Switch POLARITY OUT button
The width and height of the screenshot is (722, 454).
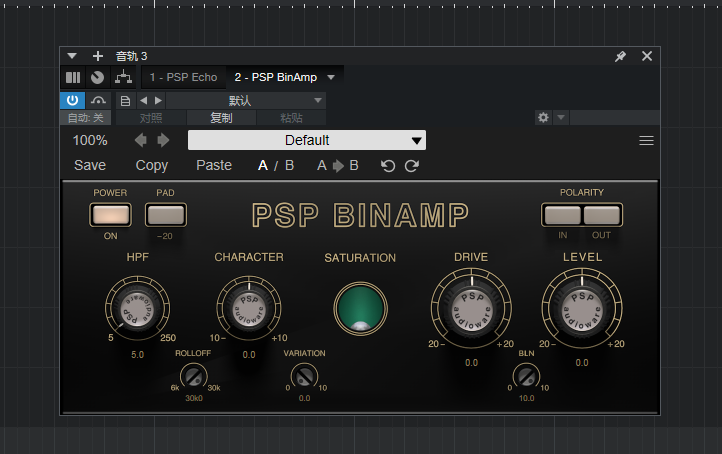pyautogui.click(x=602, y=215)
